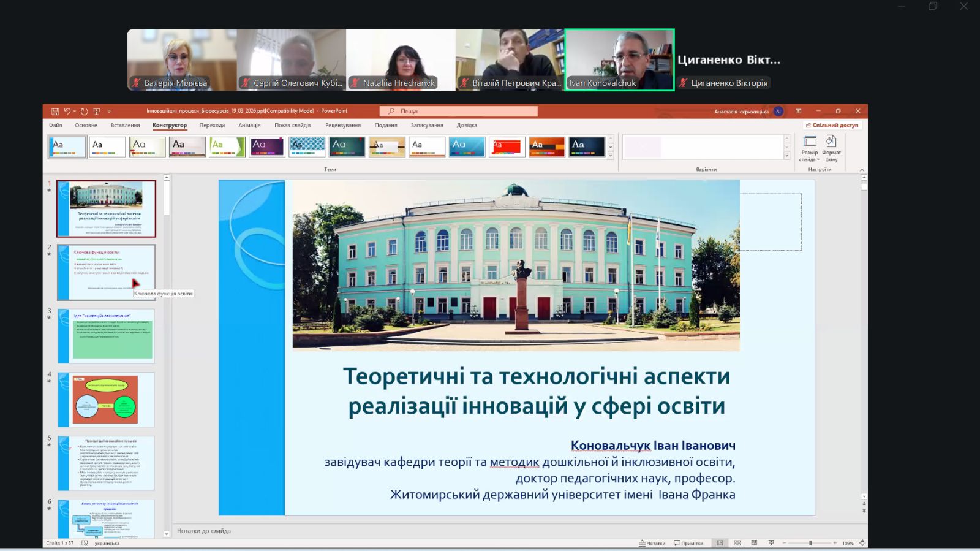The width and height of the screenshot is (980, 551).
Task: Toggle the Примітки comments button
Action: [688, 543]
